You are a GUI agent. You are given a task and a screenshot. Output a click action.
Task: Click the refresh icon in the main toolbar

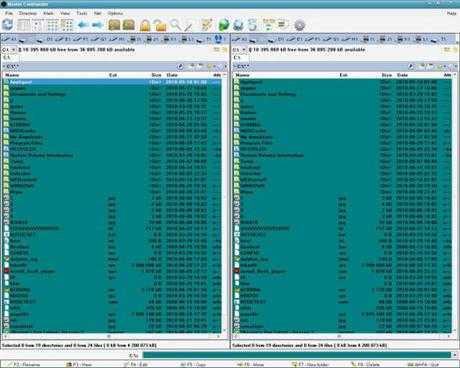pos(7,25)
